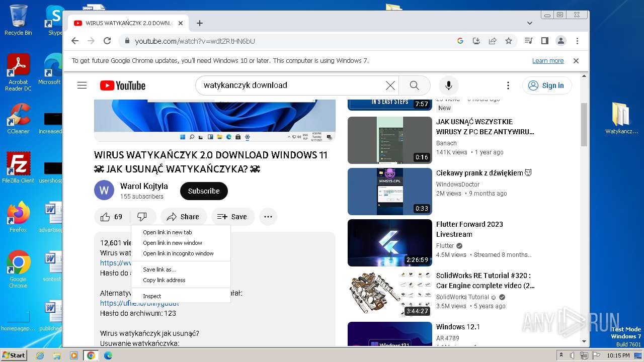Open the Banach channel name
The image size is (644, 362).
tap(446, 143)
